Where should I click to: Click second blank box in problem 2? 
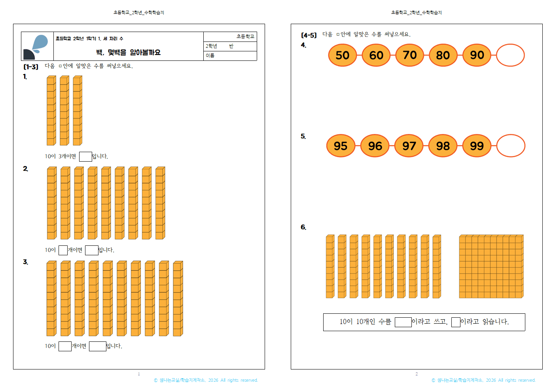click(91, 250)
